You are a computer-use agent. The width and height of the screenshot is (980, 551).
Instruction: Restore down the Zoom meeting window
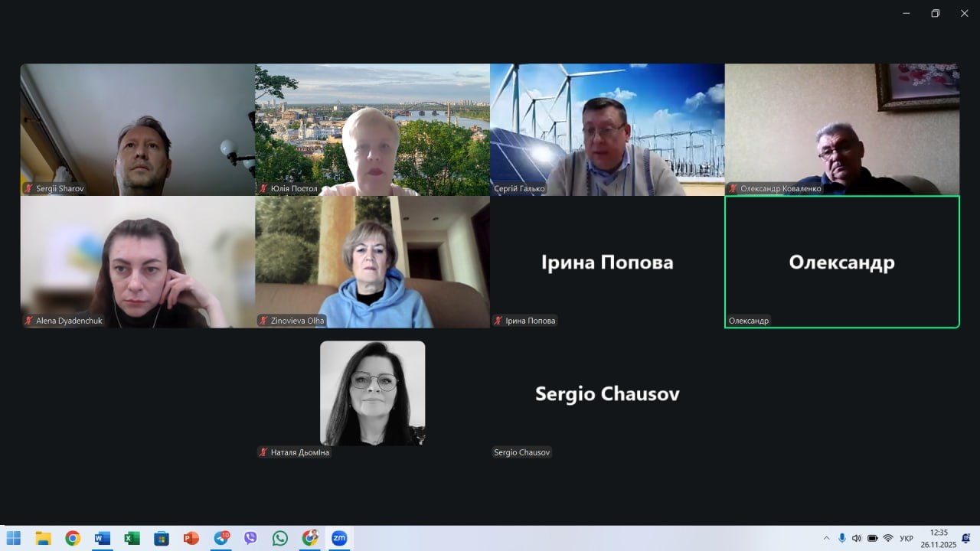(x=935, y=13)
